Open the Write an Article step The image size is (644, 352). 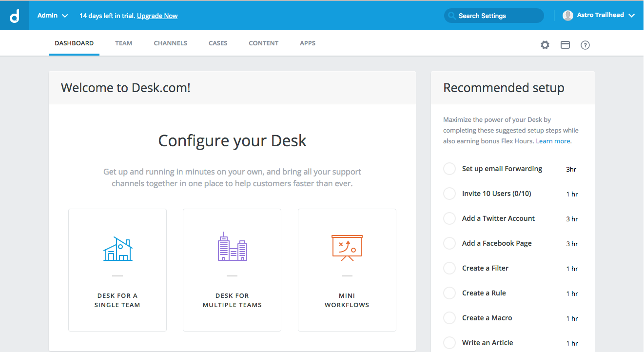click(488, 343)
